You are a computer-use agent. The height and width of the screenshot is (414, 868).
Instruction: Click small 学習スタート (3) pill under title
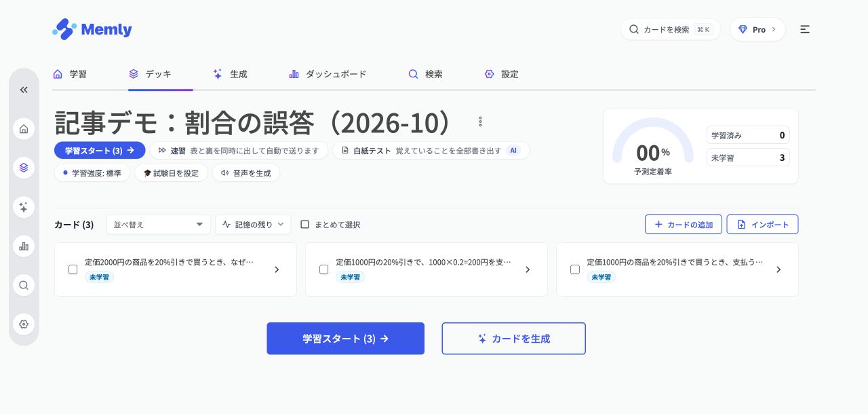(100, 150)
